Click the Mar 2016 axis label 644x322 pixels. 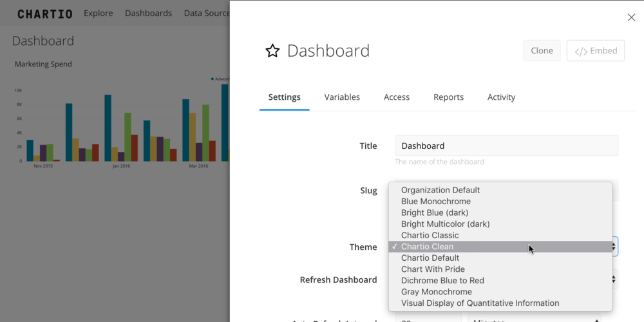198,166
